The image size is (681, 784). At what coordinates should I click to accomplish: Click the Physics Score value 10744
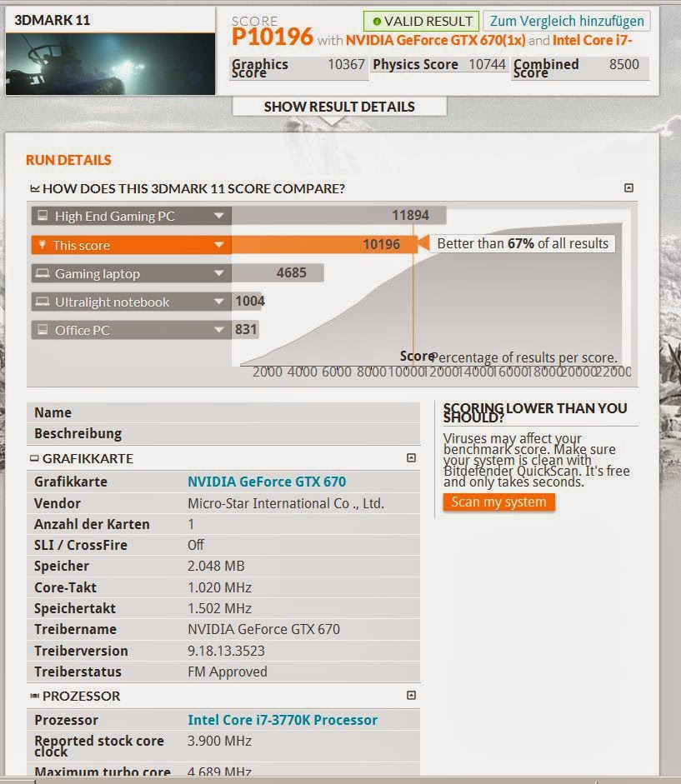point(487,64)
